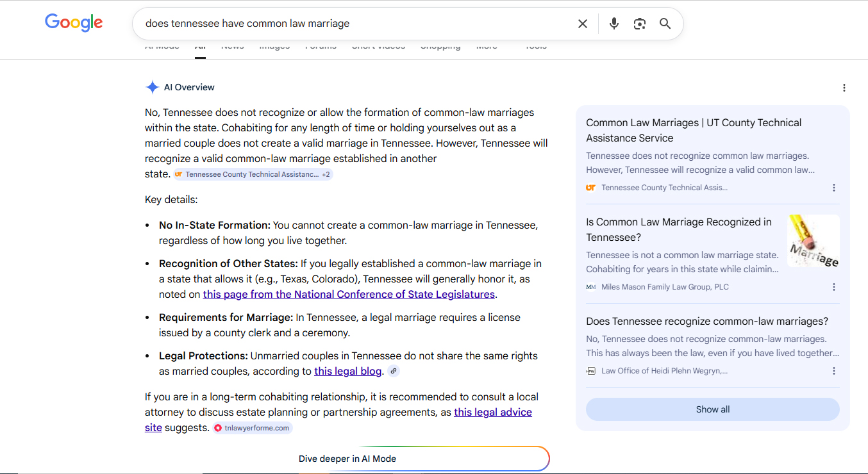Click the Google logo
Image resolution: width=868 pixels, height=474 pixels.
(x=74, y=22)
